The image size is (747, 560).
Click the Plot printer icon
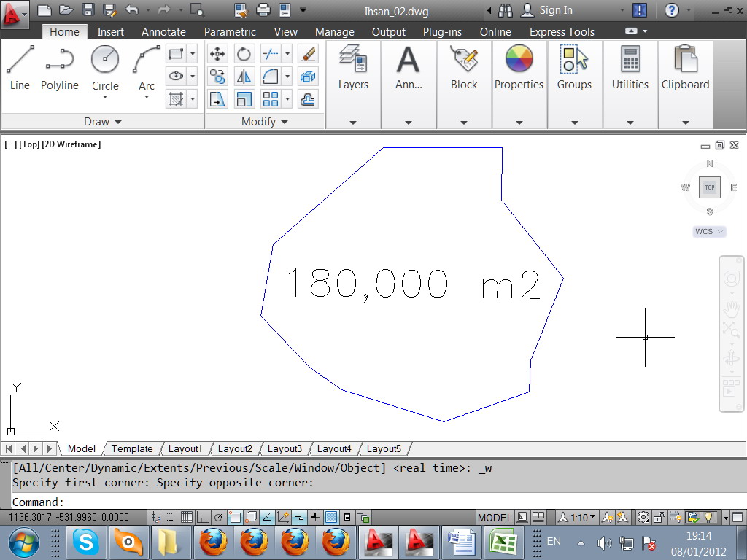(x=263, y=10)
